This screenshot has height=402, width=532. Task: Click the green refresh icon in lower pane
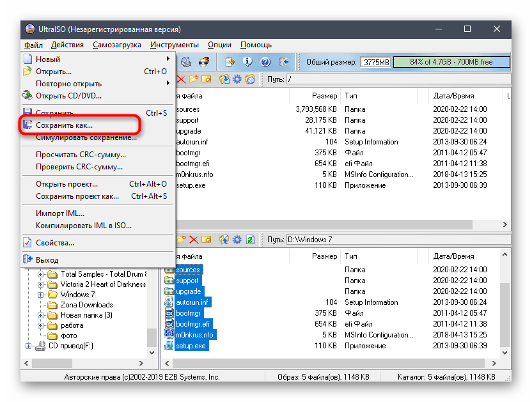250,240
